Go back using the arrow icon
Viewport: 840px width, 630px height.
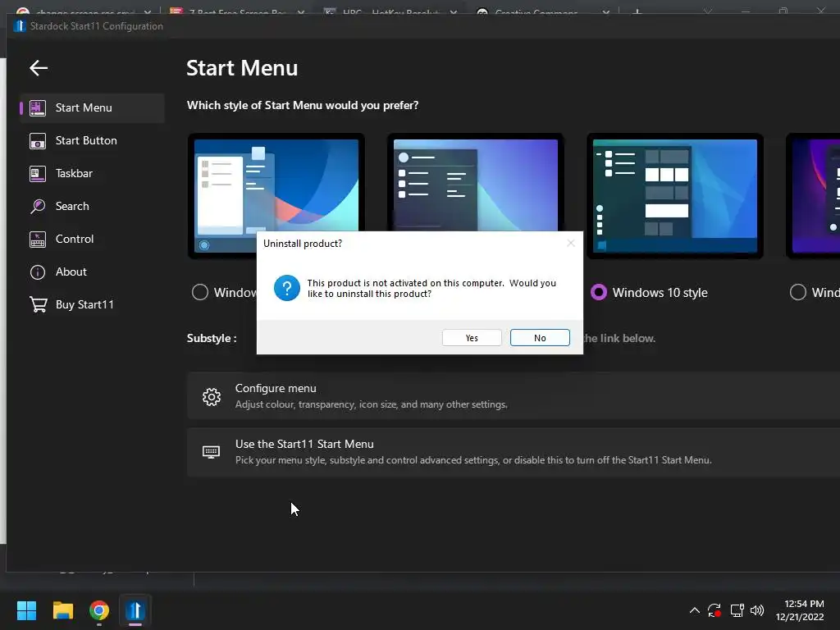pos(39,68)
